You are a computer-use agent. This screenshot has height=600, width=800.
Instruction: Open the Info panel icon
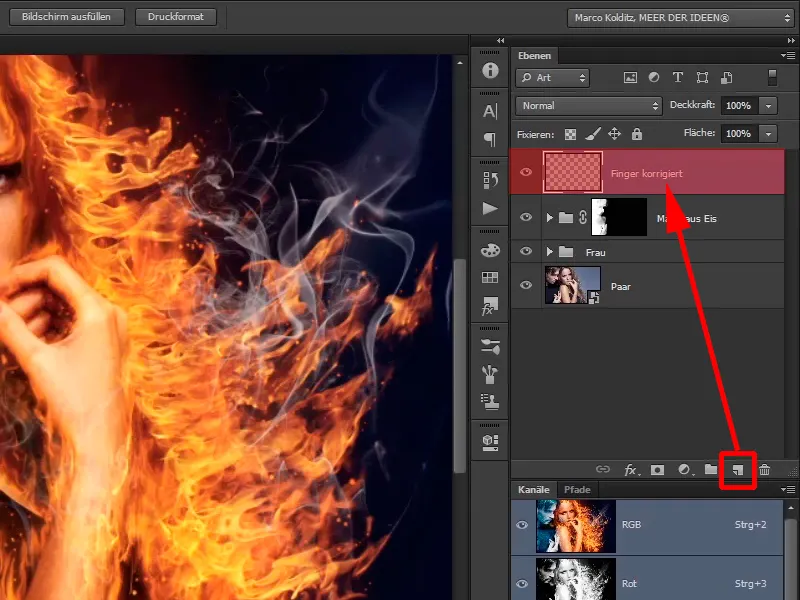(x=490, y=70)
